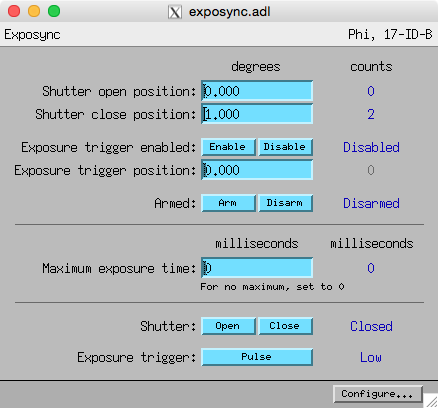Image resolution: width=438 pixels, height=408 pixels.
Task: Arm the exposure sync
Action: click(228, 203)
